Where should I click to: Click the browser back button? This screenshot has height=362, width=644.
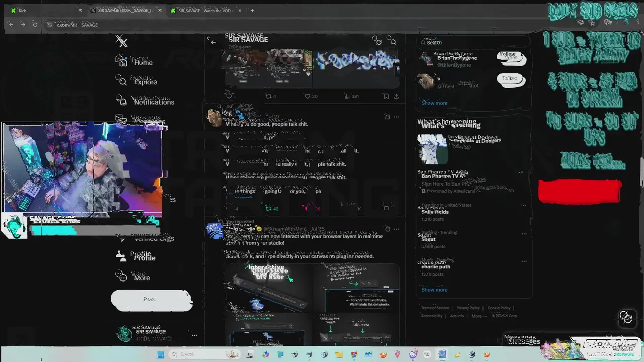tap(11, 24)
